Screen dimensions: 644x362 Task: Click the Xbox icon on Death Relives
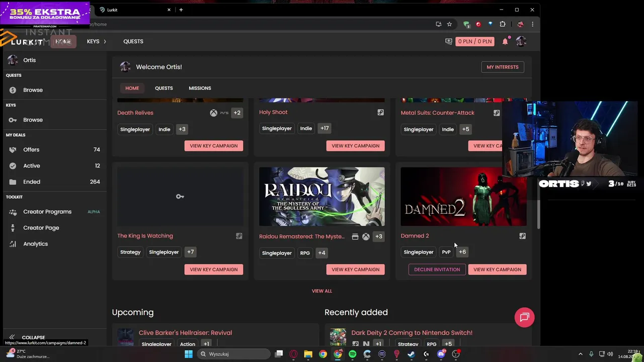pyautogui.click(x=213, y=113)
